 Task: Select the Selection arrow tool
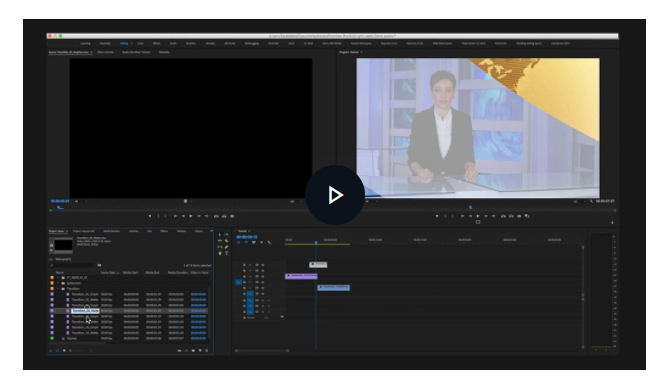[220, 235]
